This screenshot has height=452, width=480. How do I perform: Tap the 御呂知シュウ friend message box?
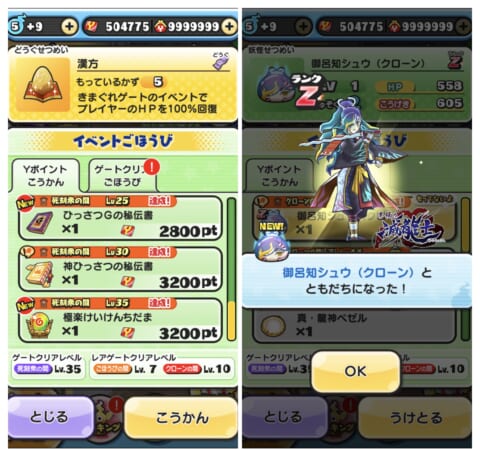tap(357, 281)
